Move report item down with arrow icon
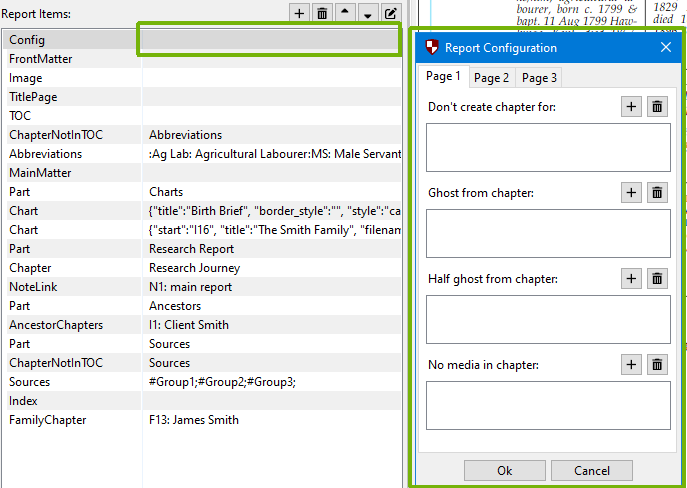 click(x=368, y=13)
